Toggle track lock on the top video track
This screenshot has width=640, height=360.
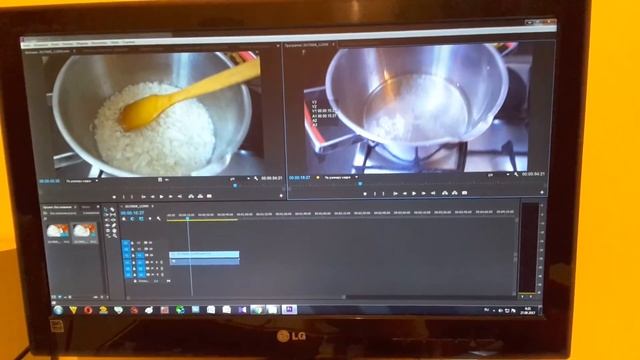coord(133,243)
